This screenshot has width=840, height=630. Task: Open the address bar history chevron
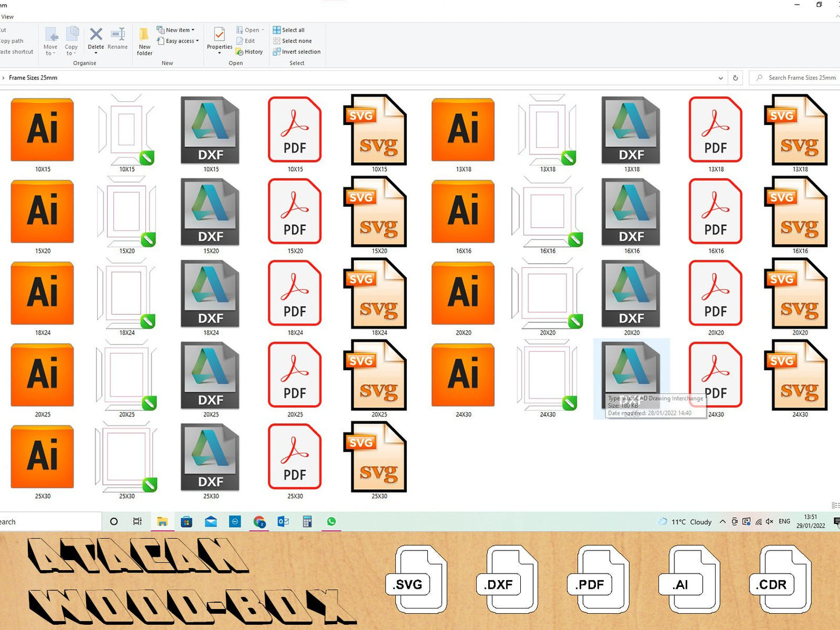click(x=721, y=78)
